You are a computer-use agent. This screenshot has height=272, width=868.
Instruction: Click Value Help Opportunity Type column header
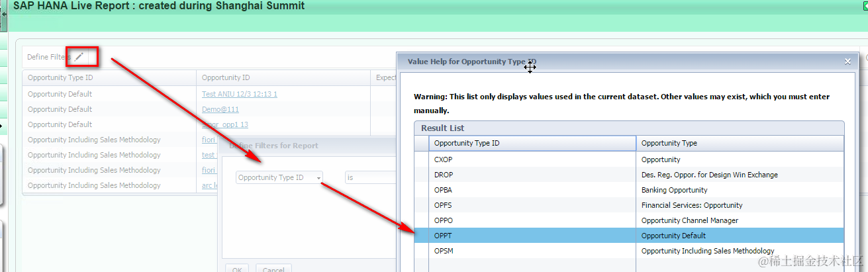click(x=740, y=143)
